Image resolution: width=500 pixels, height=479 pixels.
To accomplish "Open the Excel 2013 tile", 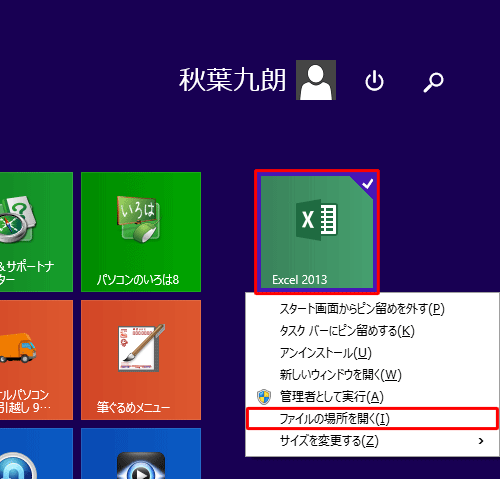I will pos(317,232).
